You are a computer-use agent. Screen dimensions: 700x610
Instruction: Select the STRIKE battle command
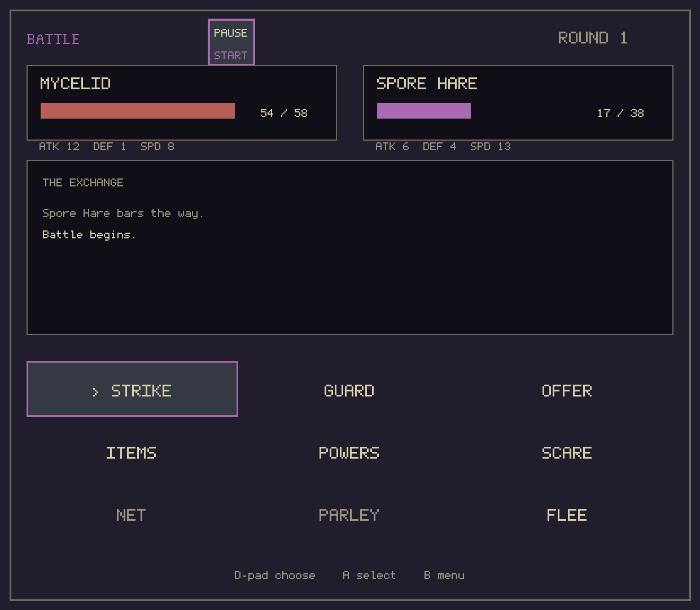[132, 389]
